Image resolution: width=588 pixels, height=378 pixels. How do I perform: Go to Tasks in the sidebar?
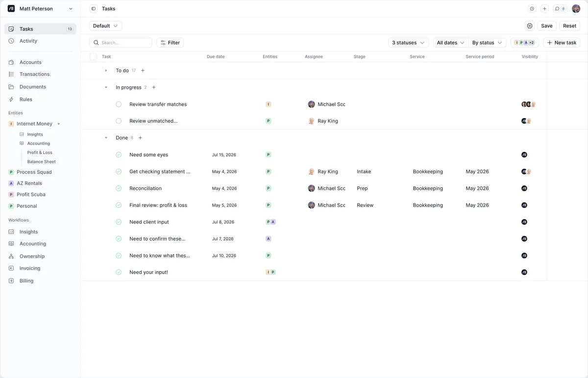pyautogui.click(x=40, y=29)
